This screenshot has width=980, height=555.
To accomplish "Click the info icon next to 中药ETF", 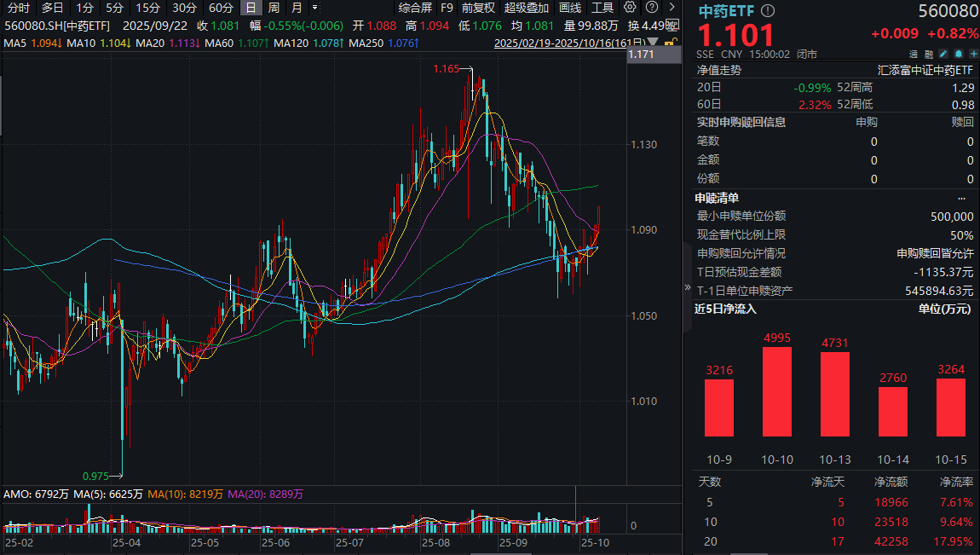I will pos(768,11).
